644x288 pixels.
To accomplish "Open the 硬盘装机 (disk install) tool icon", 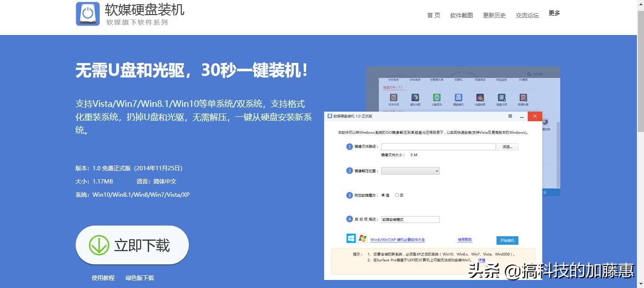I will pyautogui.click(x=458, y=98).
